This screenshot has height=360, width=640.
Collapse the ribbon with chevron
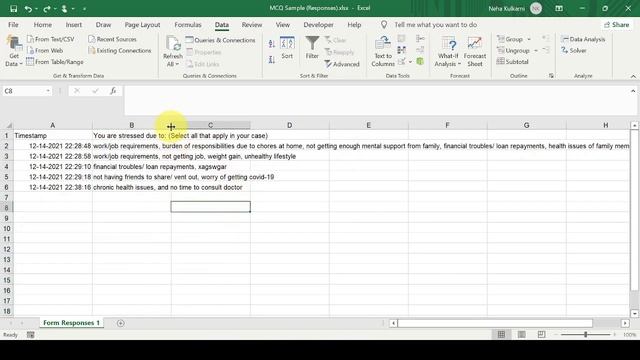pos(633,76)
